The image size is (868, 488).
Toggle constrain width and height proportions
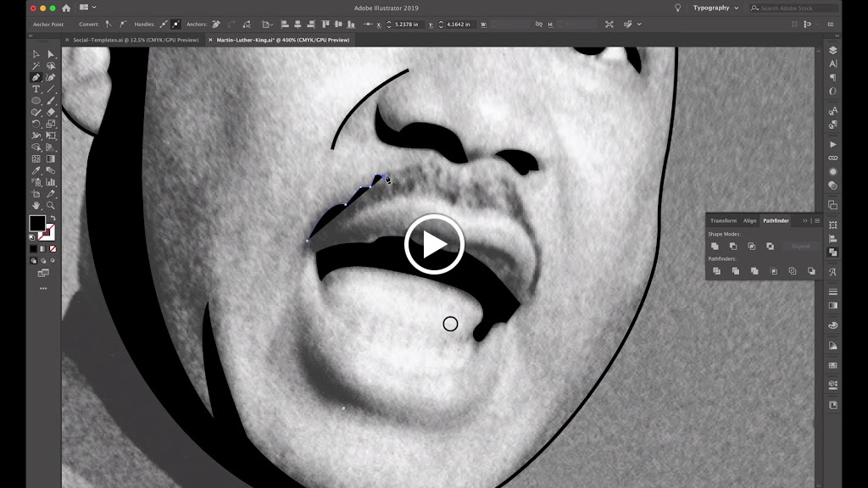click(x=538, y=25)
